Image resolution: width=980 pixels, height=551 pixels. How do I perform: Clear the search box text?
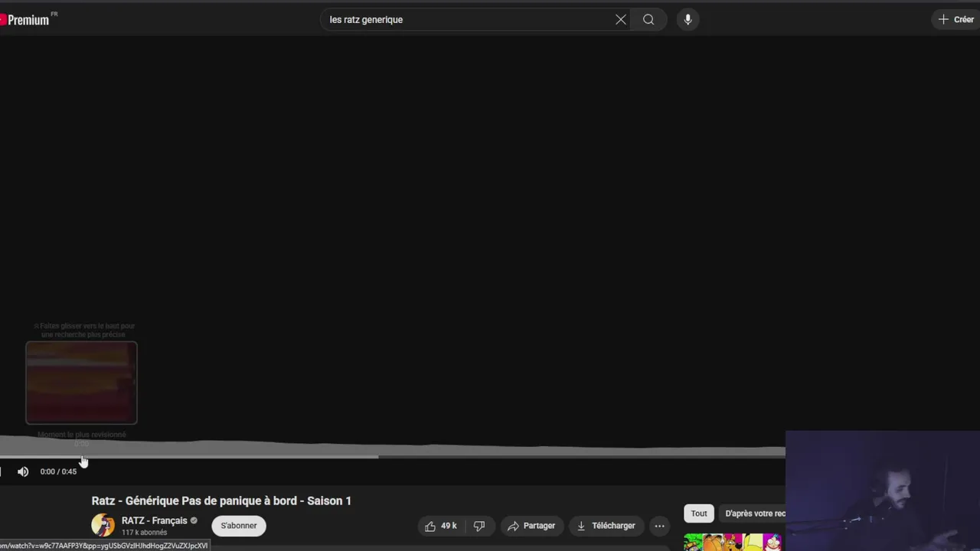click(621, 20)
